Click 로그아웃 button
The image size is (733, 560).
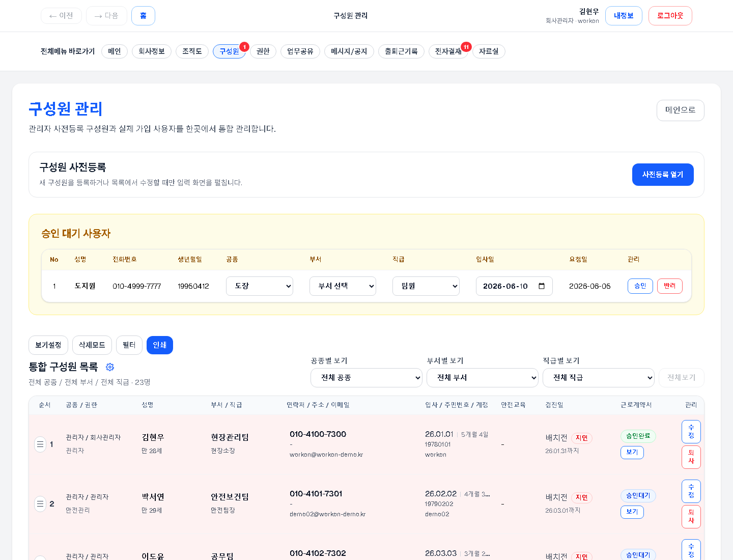[670, 16]
